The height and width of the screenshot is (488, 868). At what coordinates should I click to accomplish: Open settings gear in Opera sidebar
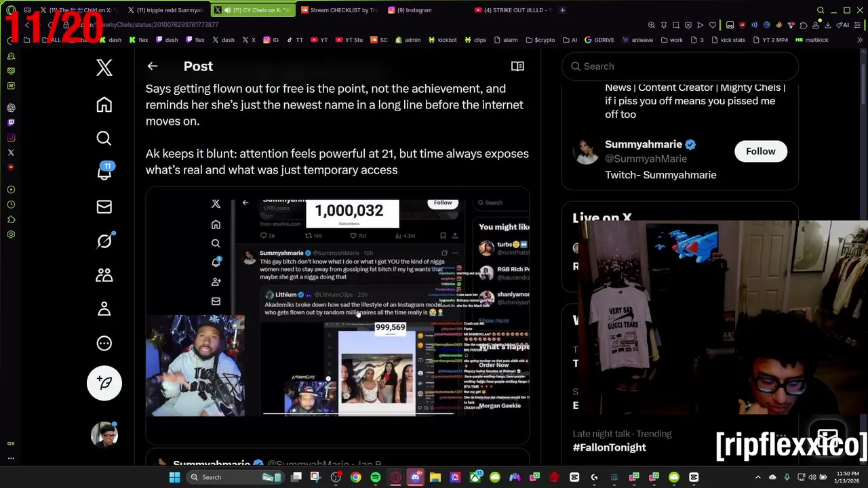tap(11, 235)
